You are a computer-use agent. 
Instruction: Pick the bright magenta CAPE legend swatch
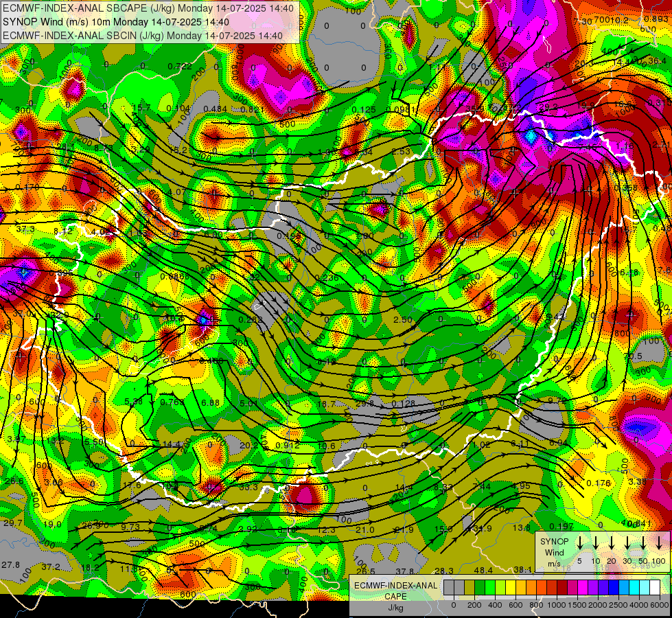pos(583,588)
